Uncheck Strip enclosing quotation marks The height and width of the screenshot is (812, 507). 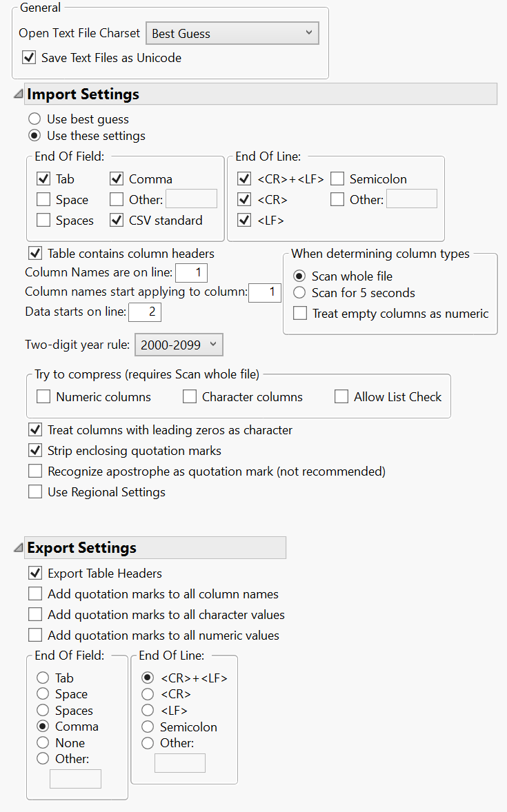34,451
